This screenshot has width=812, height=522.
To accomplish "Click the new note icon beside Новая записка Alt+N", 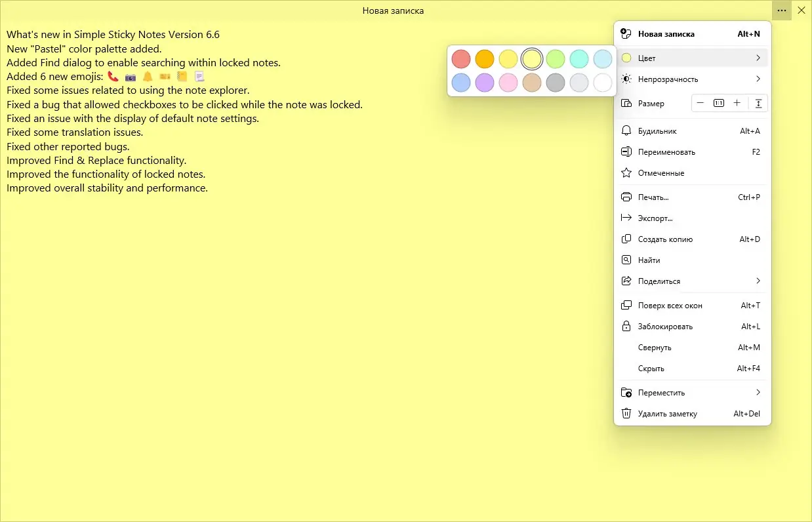I will [x=626, y=34].
